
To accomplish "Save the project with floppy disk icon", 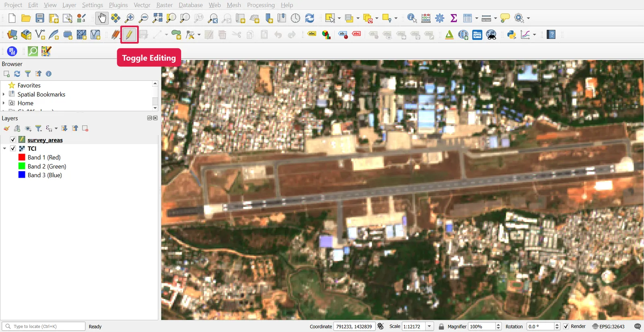I will [x=40, y=18].
